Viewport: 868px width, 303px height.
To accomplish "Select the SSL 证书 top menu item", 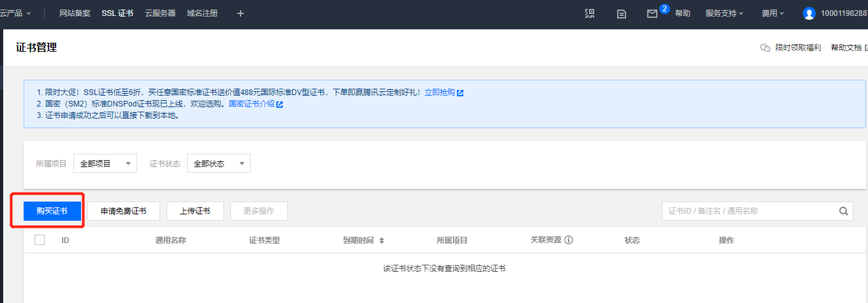I will 117,13.
